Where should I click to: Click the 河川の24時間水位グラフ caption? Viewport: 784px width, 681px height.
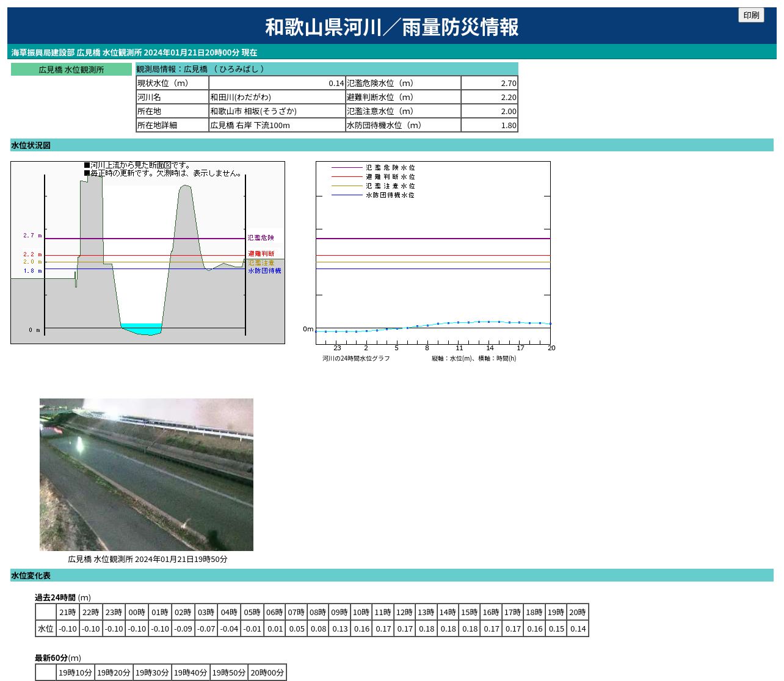click(356, 358)
